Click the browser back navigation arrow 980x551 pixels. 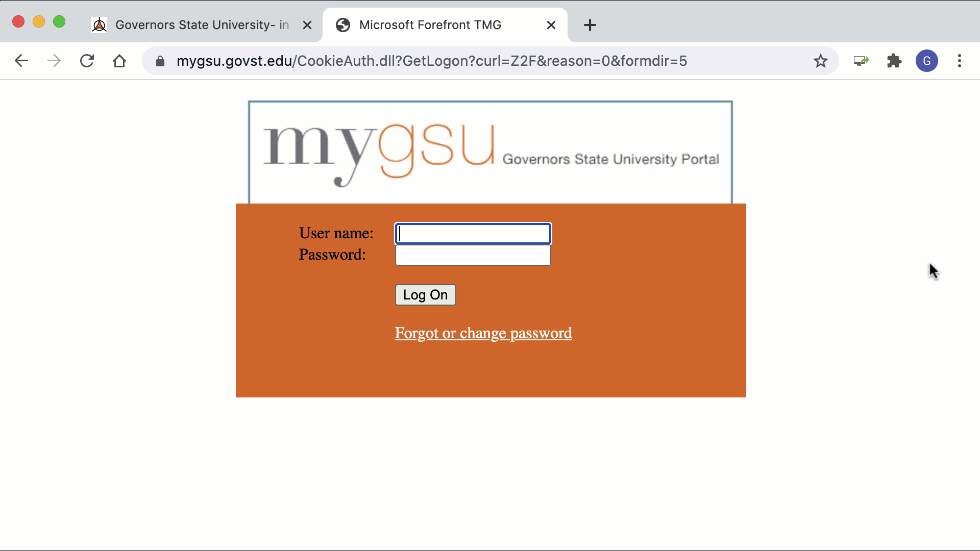(21, 61)
